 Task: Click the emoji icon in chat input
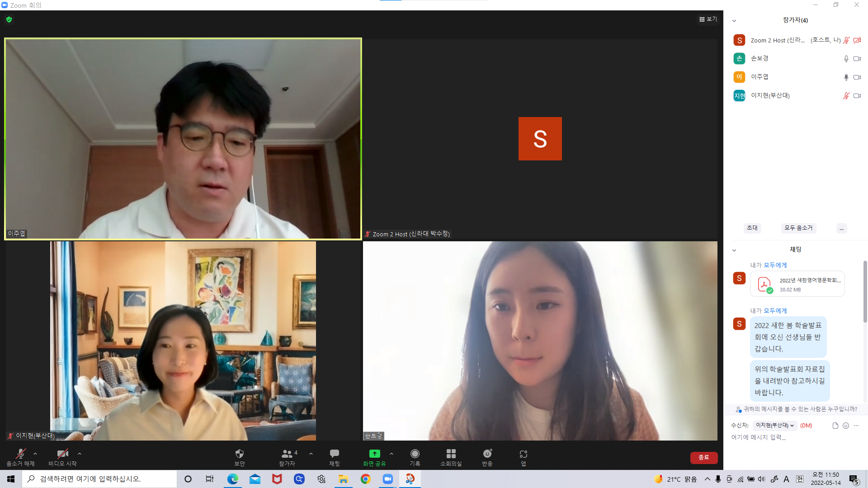[846, 426]
